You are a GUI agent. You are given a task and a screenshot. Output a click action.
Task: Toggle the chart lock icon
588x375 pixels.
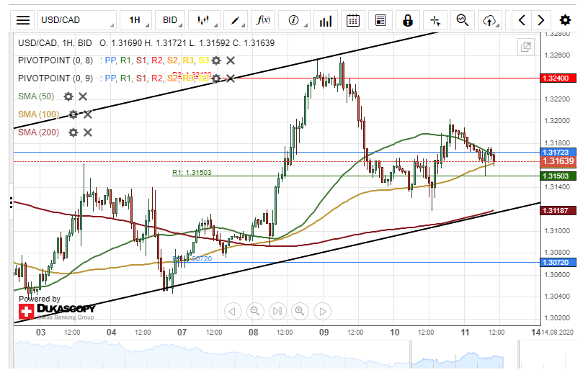(x=408, y=20)
